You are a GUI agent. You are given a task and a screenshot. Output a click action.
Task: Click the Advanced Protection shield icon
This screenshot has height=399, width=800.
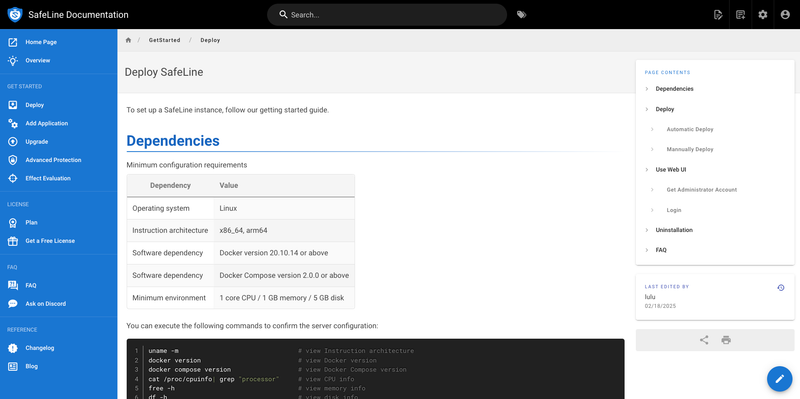click(x=13, y=160)
